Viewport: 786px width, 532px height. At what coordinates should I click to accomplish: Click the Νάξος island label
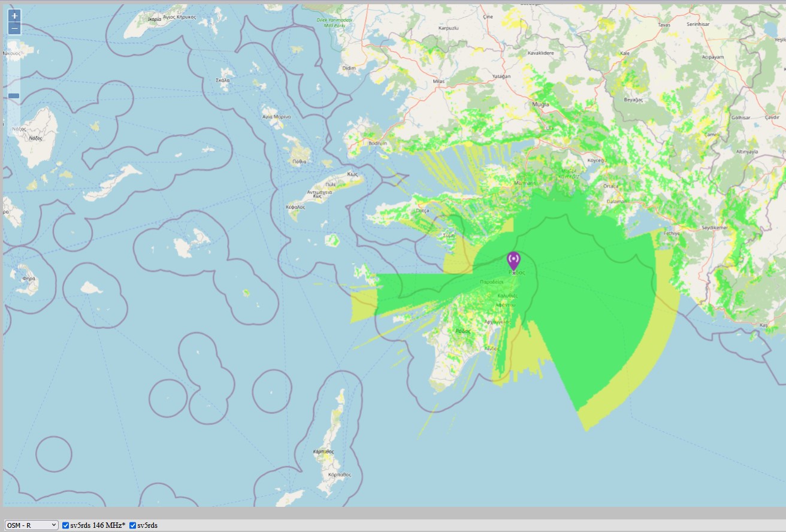[36, 138]
